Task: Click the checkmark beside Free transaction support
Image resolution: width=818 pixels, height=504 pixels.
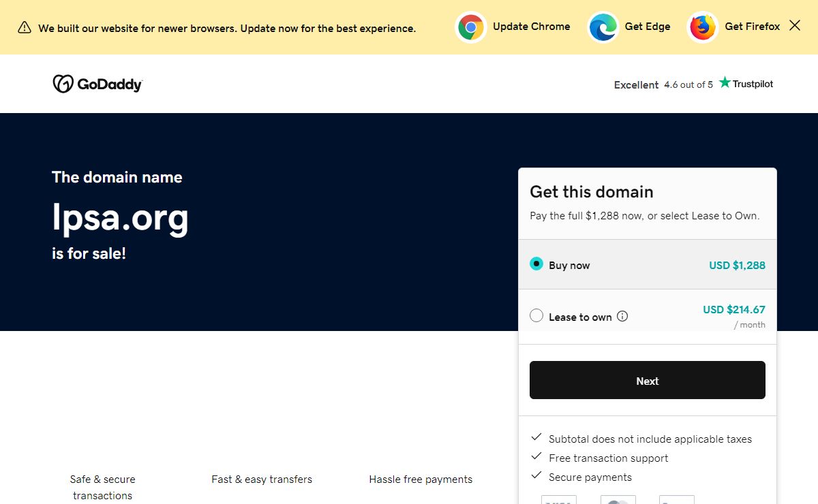Action: [x=536, y=456]
